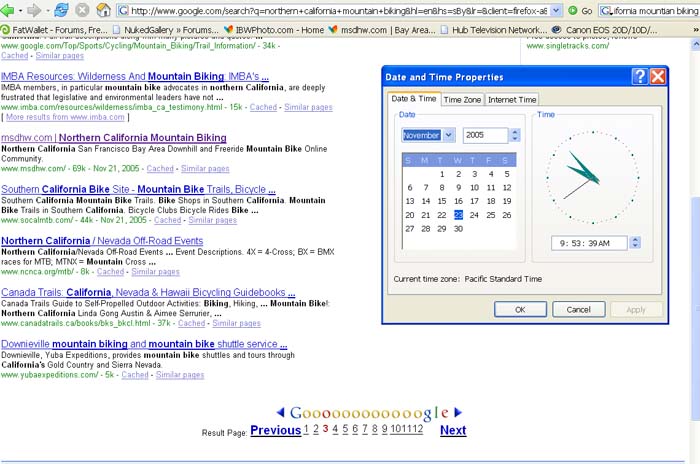Open Cached link for the socalmtb.com result

(x=167, y=220)
